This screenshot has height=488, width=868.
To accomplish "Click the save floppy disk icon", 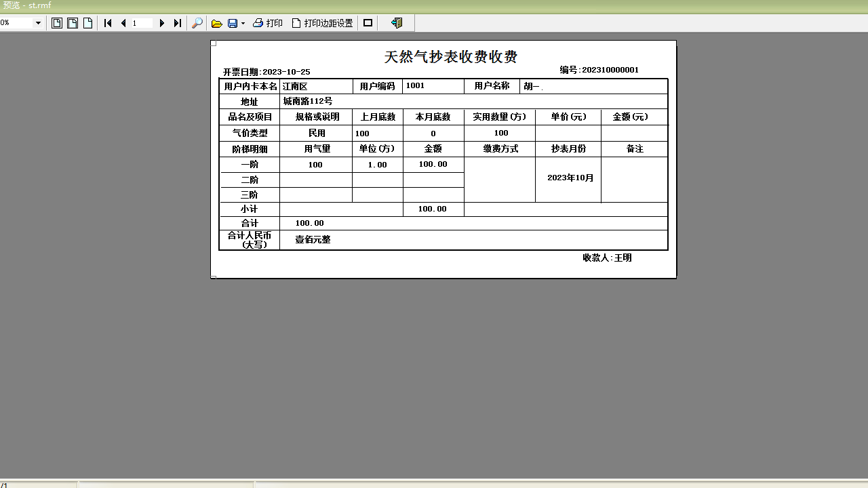I will click(233, 23).
